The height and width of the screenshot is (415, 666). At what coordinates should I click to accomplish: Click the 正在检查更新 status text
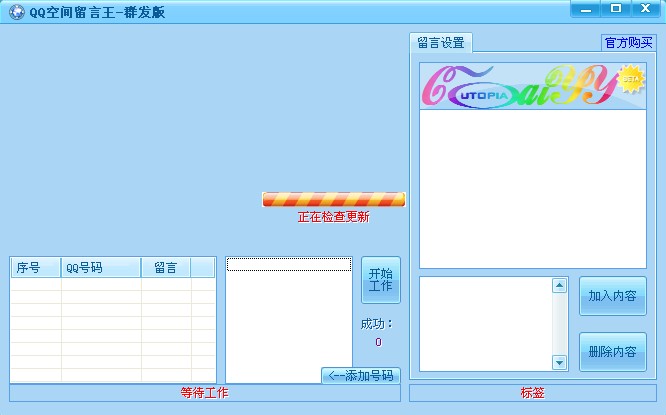333,217
